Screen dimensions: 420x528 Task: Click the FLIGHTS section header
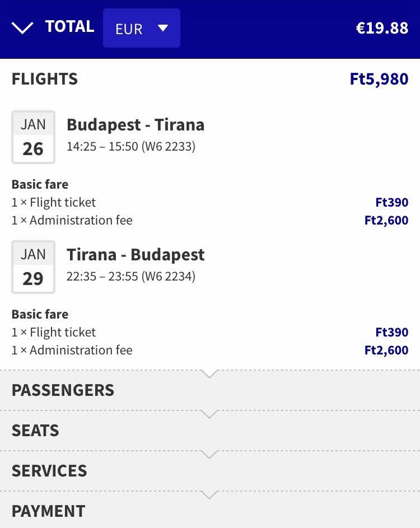45,79
